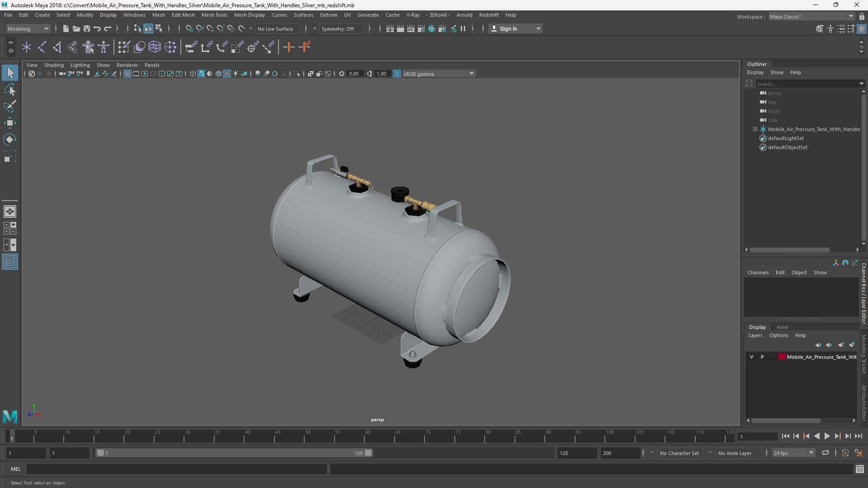The width and height of the screenshot is (868, 488).
Task: Click the Undo arrow icon
Action: point(97,28)
